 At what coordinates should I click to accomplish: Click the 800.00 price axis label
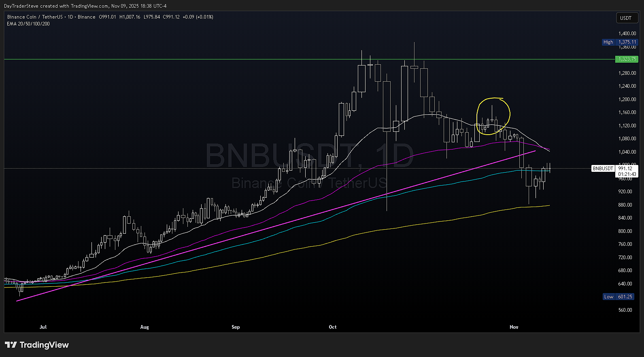[625, 231]
